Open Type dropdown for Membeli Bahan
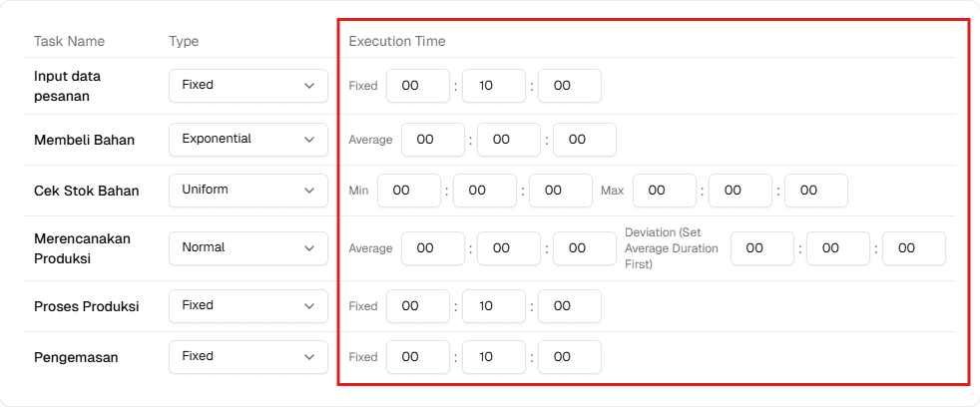Viewport: 980px width, 407px height. tap(247, 140)
